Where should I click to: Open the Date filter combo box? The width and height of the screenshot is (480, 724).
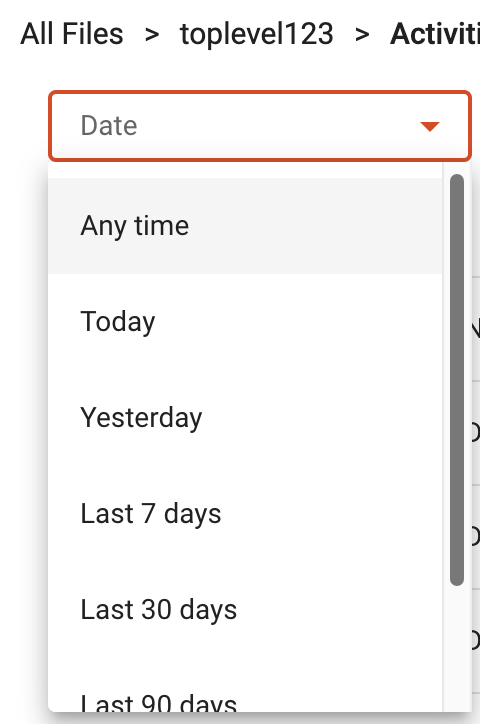click(260, 126)
